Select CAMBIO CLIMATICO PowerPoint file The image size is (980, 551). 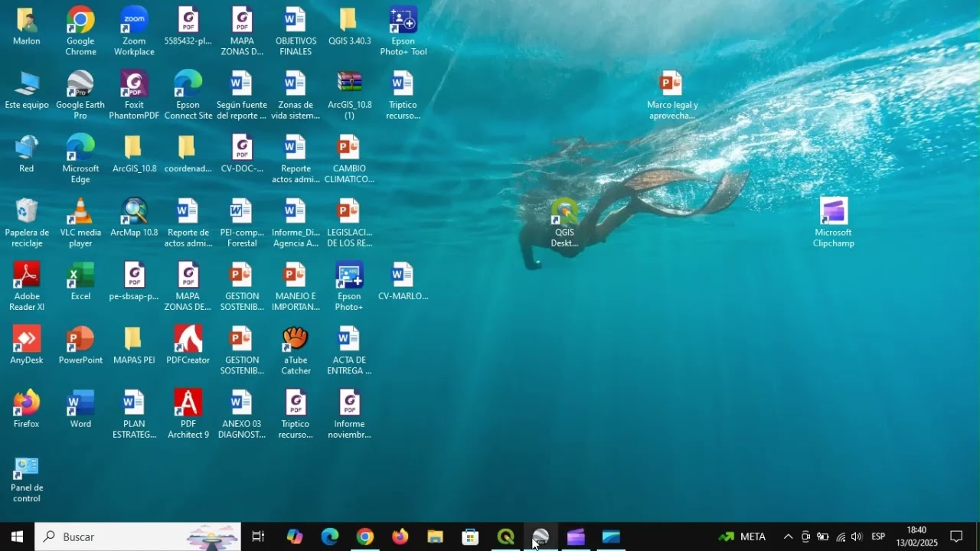[349, 158]
